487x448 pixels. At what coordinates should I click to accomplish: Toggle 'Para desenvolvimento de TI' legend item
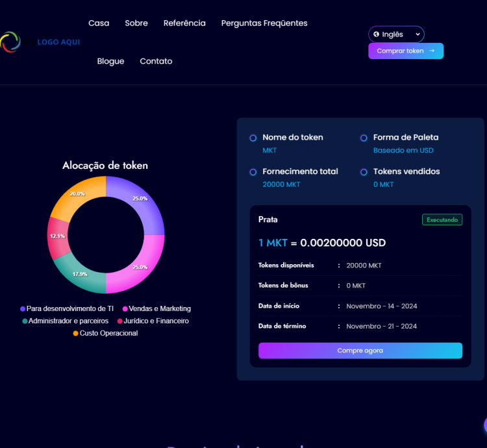tap(67, 309)
